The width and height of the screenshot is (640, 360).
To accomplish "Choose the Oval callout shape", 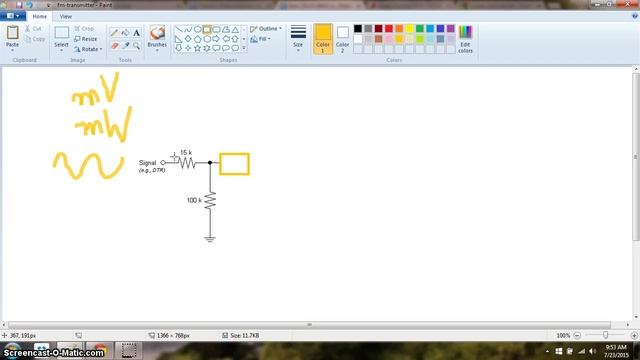I will pos(226,48).
